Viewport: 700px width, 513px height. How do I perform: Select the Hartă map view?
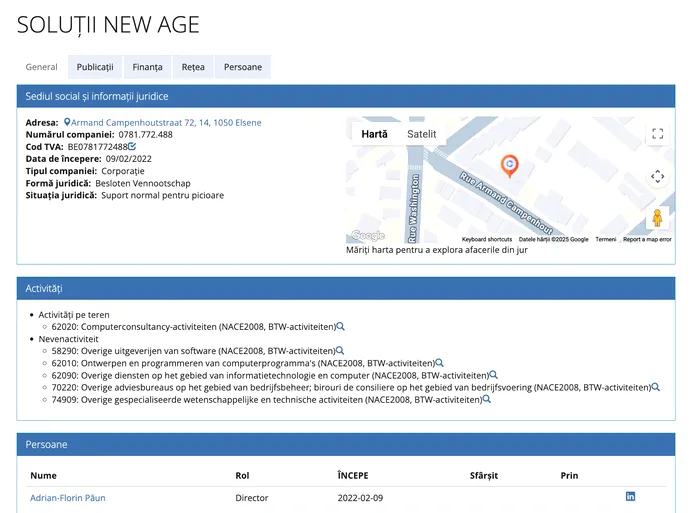coord(374,134)
